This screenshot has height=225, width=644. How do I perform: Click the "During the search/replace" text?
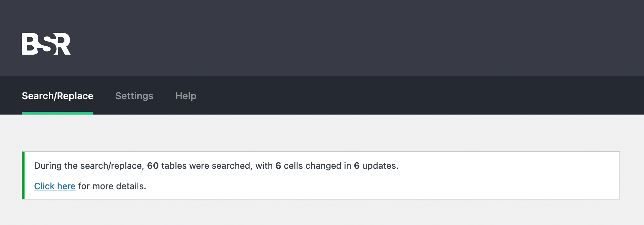click(x=88, y=166)
